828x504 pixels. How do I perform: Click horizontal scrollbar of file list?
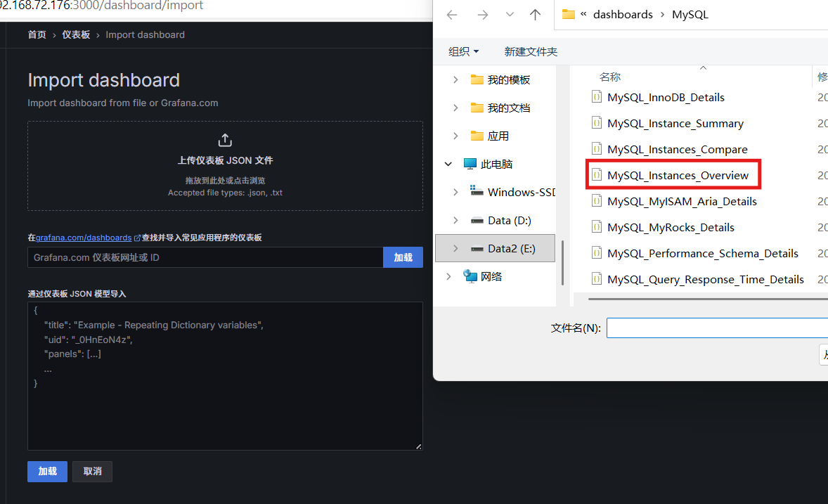pos(708,299)
